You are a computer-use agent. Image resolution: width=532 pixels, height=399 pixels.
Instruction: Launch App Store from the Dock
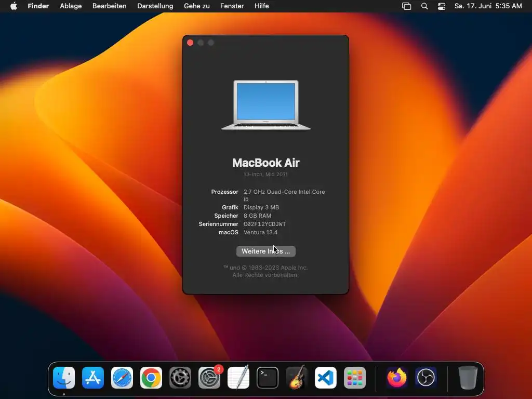coord(93,378)
